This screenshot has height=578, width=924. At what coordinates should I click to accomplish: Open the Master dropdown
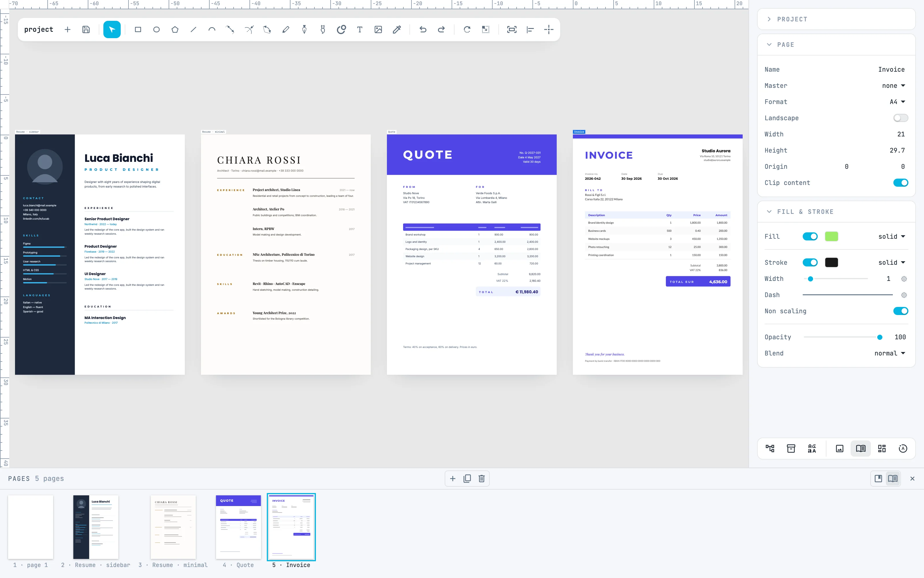[x=893, y=86]
